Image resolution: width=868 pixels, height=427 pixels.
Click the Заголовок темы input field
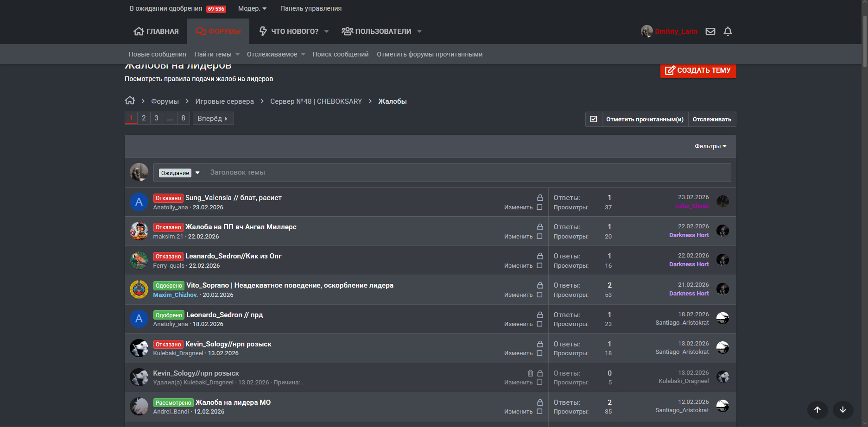468,172
